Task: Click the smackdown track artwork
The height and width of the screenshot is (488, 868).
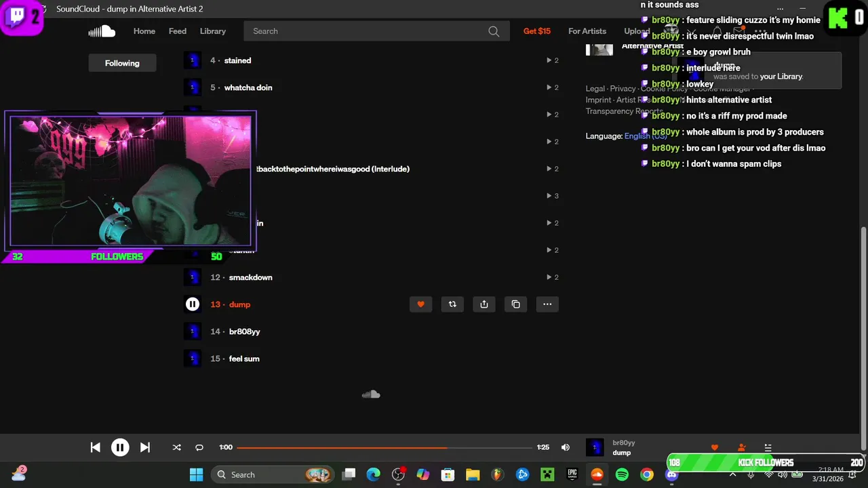Action: (x=193, y=277)
